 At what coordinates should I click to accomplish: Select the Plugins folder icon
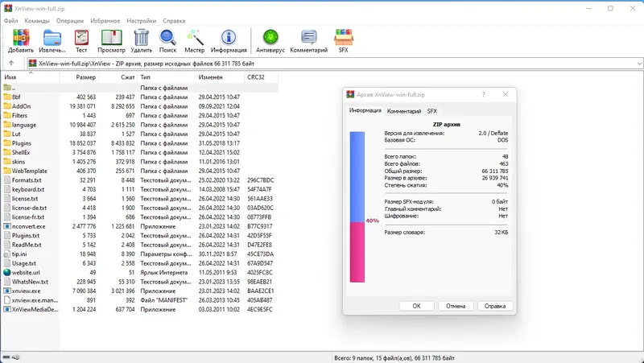coord(7,143)
